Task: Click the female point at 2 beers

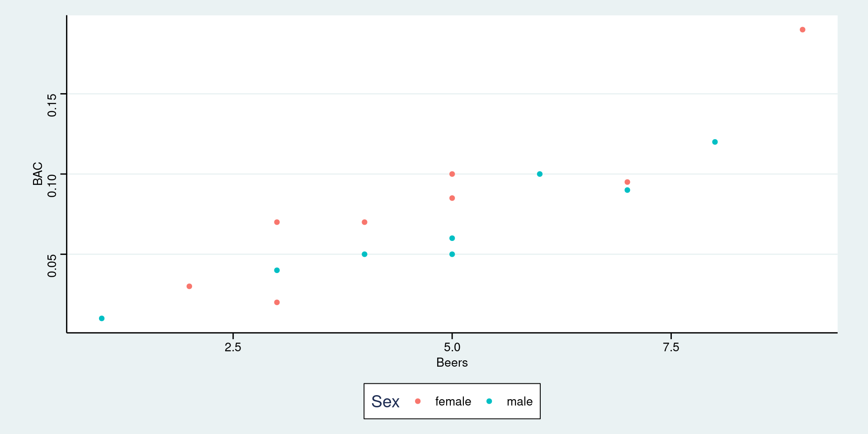Action: tap(189, 286)
